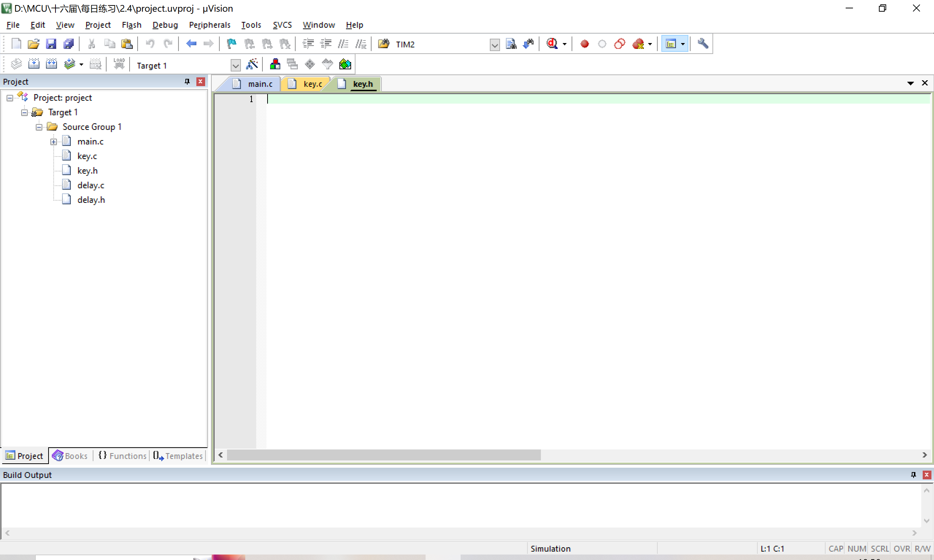The width and height of the screenshot is (934, 560).
Task: Click the editor horizontal scrollbar thumb
Action: [383, 455]
